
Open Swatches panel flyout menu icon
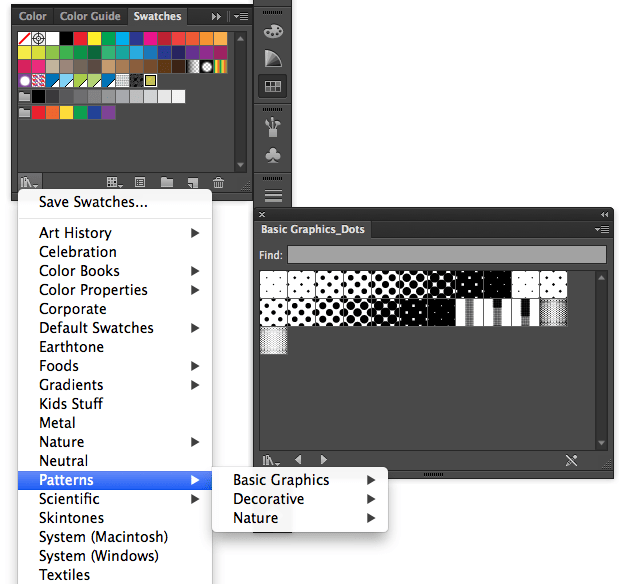click(241, 16)
